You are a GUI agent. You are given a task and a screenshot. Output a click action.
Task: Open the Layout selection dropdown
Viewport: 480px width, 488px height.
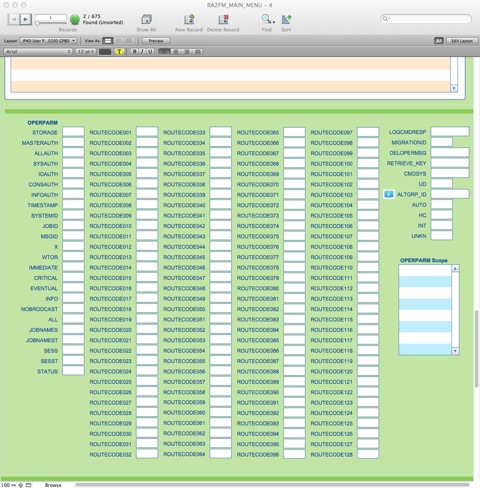pyautogui.click(x=49, y=41)
